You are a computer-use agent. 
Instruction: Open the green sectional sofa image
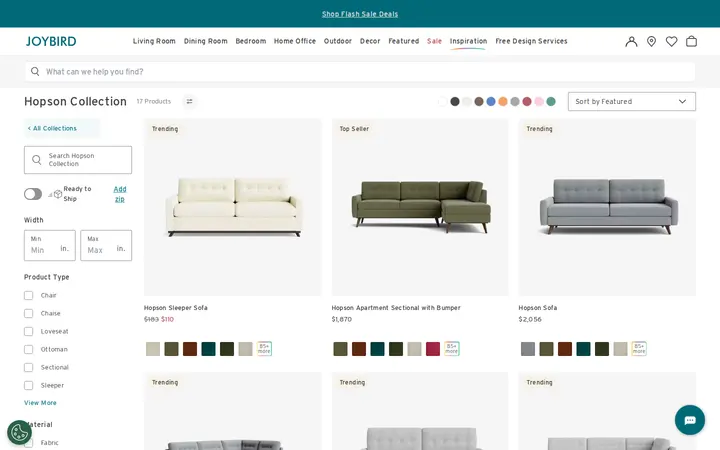click(420, 207)
